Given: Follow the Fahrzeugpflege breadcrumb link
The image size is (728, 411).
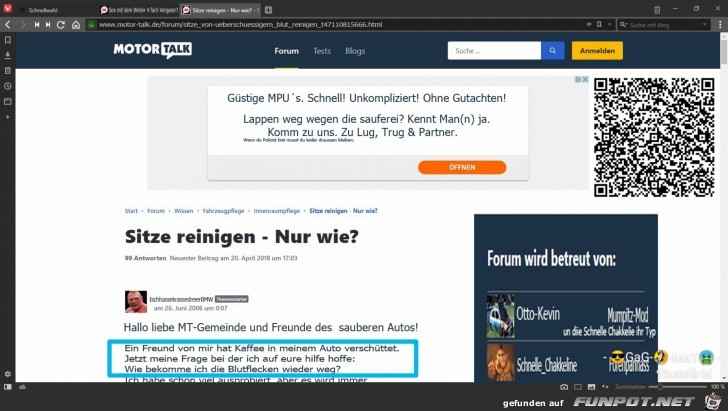Looking at the screenshot, I should [223, 211].
